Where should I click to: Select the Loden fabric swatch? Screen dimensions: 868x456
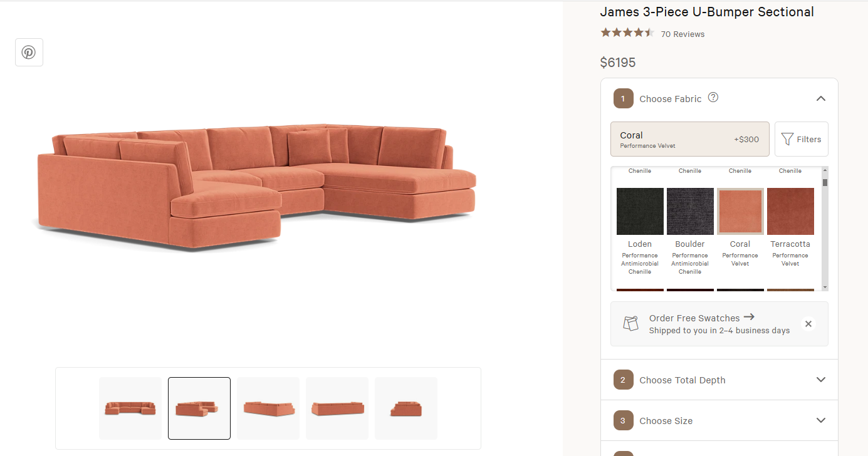coord(640,211)
